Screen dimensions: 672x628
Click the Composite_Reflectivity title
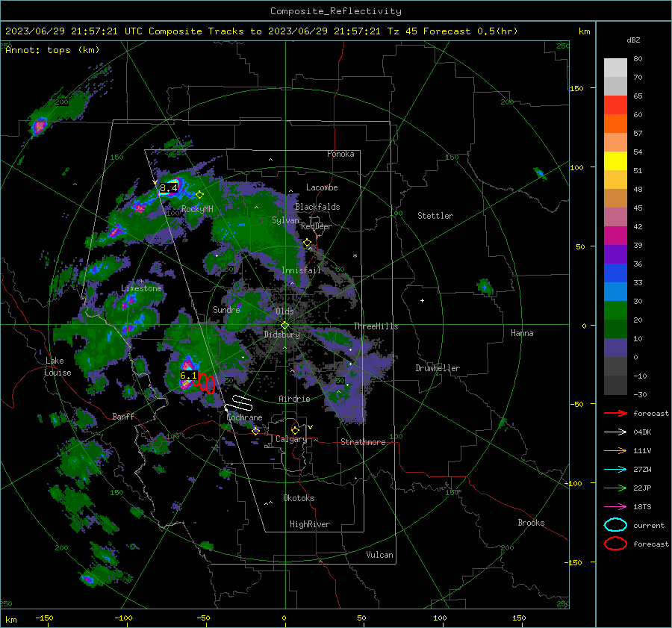(336, 11)
